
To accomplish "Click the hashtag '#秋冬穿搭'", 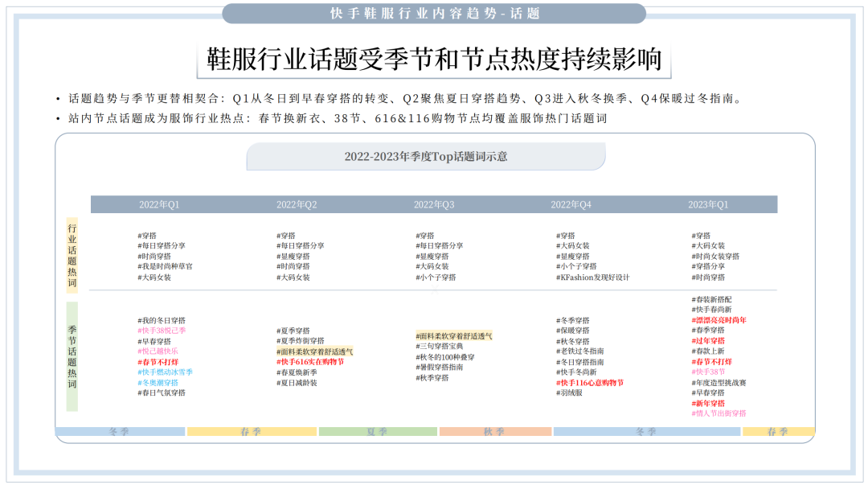I will coord(573,342).
